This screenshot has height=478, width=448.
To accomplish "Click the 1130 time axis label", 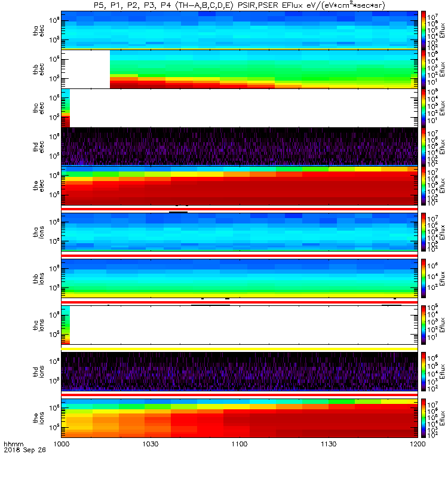I will click(329, 444).
